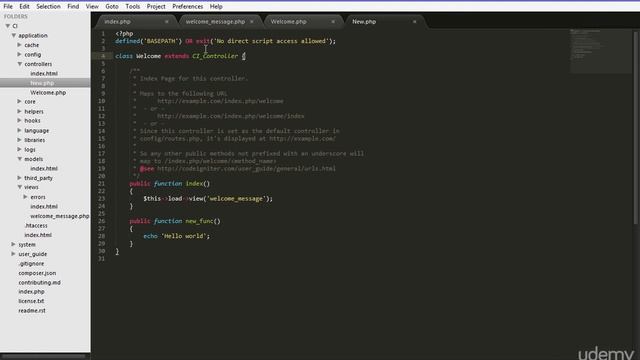Expand the core folder arrow
This screenshot has width=640, height=360.
pyautogui.click(x=19, y=101)
